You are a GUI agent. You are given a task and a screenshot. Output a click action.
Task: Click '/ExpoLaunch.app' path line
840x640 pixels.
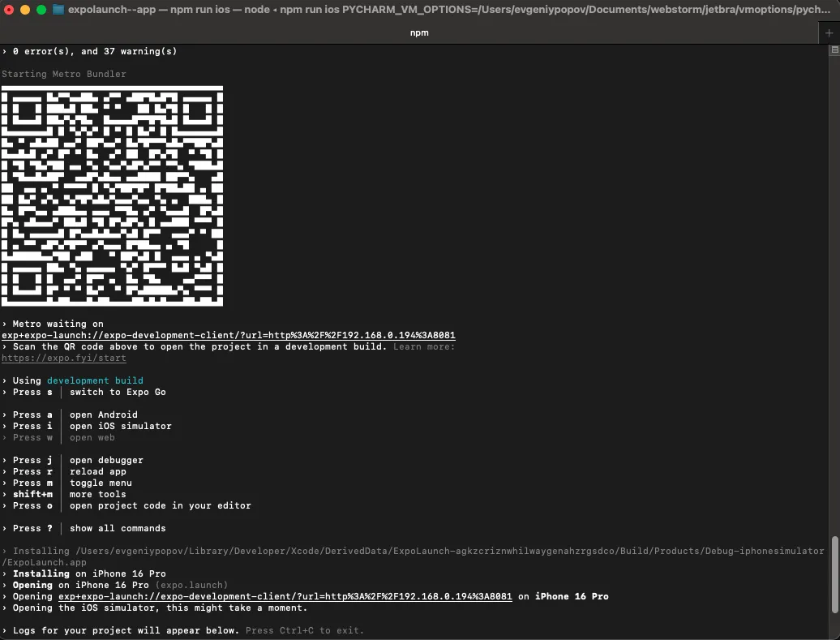tap(44, 562)
